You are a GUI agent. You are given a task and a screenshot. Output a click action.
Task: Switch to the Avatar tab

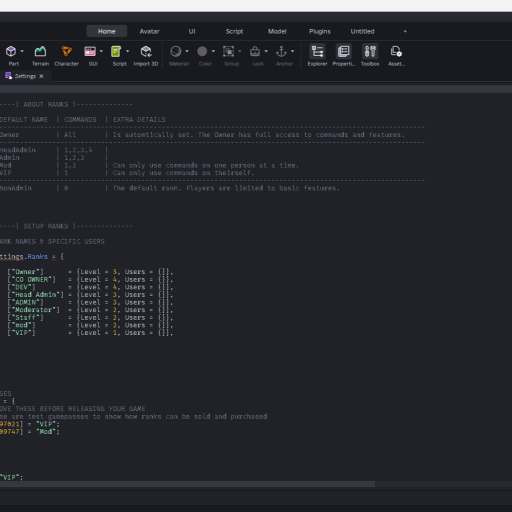[149, 31]
